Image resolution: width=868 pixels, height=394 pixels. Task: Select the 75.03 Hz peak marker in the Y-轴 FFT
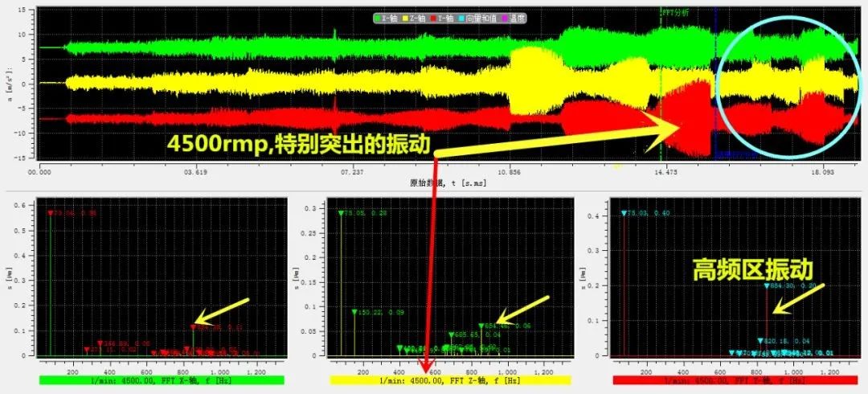click(624, 213)
